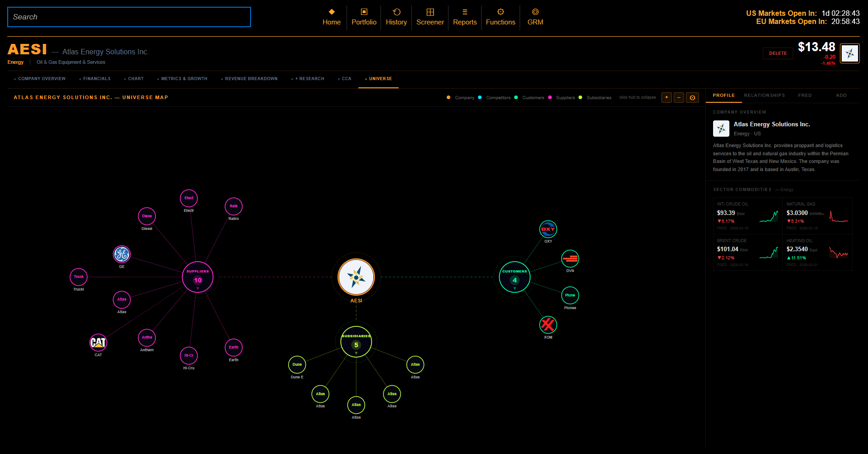Click the zoom out minus button
868x454 pixels.
[x=679, y=97]
